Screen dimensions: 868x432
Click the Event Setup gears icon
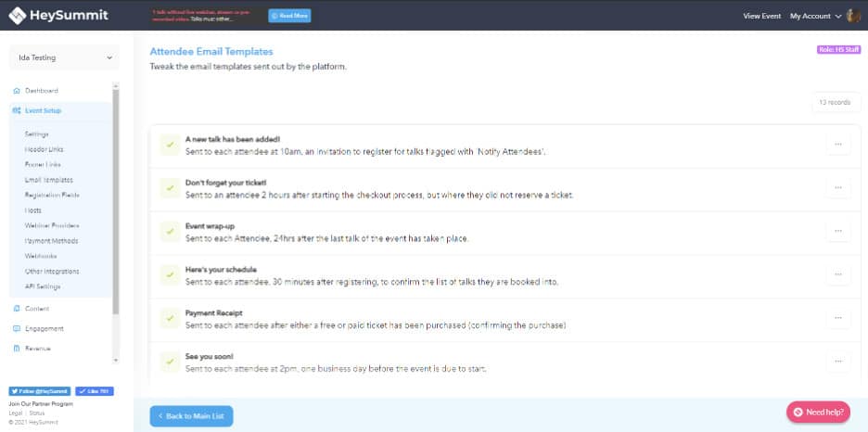(17, 110)
